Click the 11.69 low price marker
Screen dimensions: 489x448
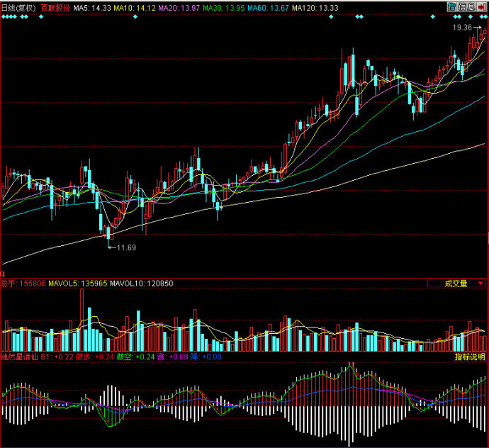pyautogui.click(x=126, y=247)
